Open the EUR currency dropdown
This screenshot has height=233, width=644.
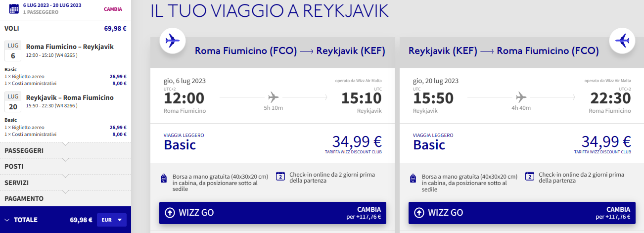[112, 220]
